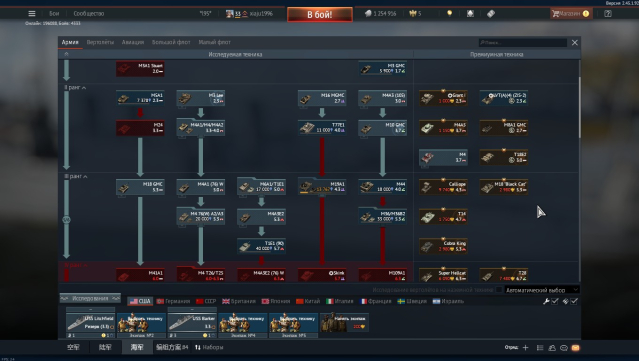Image resolution: width=639 pixels, height=361 pixels.
Task: Open the Автоматический выбор dropdown
Action: click(541, 290)
